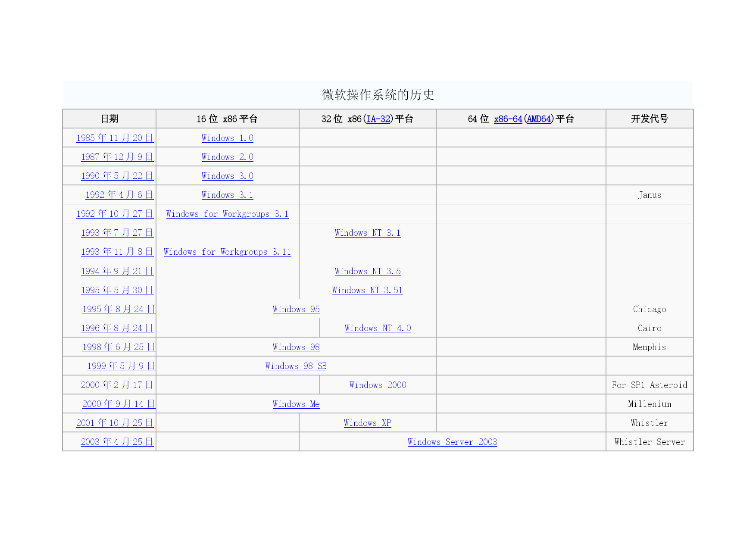The width and height of the screenshot is (756, 535).
Task: Open the 1995年5月30日 date link
Action: pos(117,290)
